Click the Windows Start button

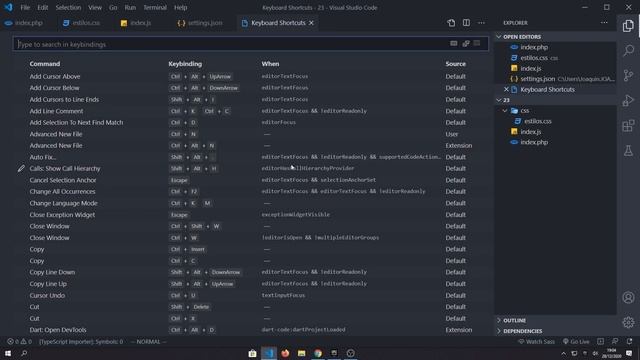[8, 353]
